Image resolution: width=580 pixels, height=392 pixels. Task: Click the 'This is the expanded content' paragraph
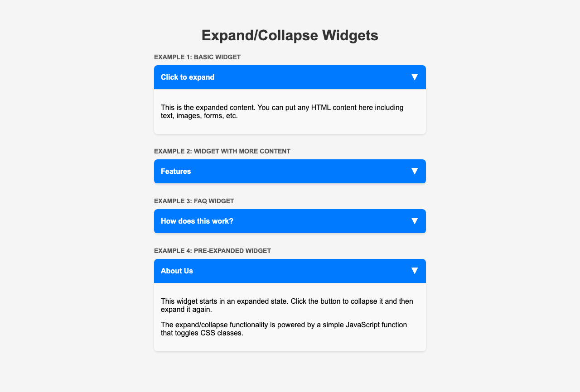point(282,111)
